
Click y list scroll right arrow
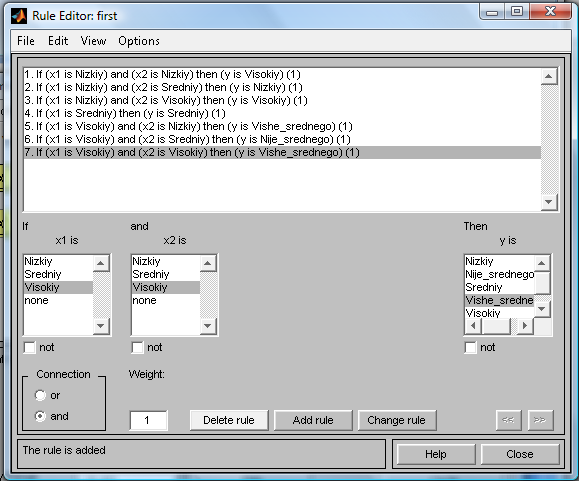525,326
